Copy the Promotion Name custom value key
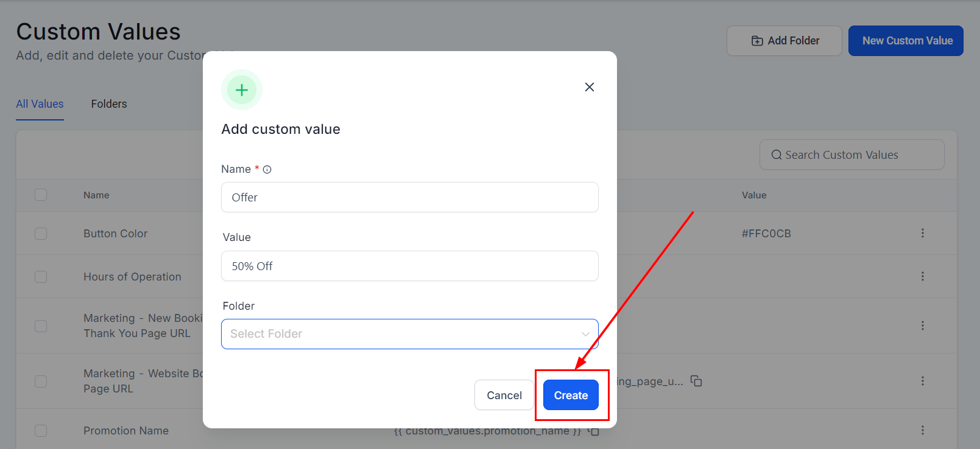The image size is (980, 449). pos(594,431)
